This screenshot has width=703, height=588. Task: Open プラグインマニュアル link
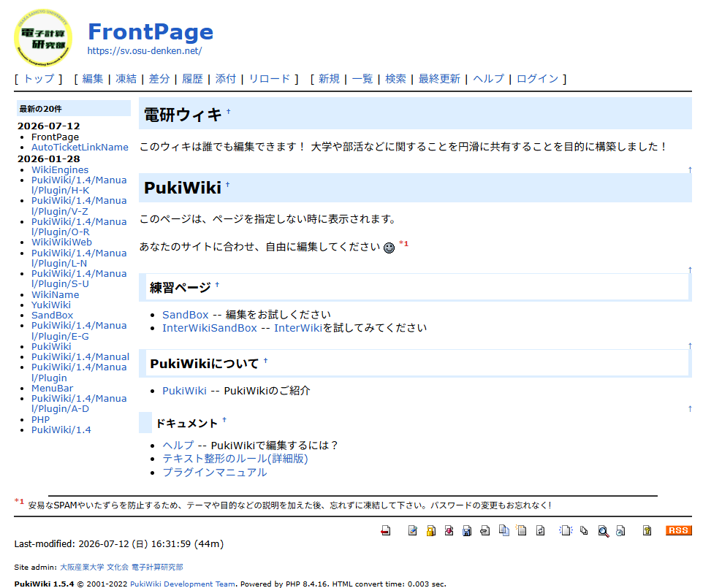click(x=214, y=473)
